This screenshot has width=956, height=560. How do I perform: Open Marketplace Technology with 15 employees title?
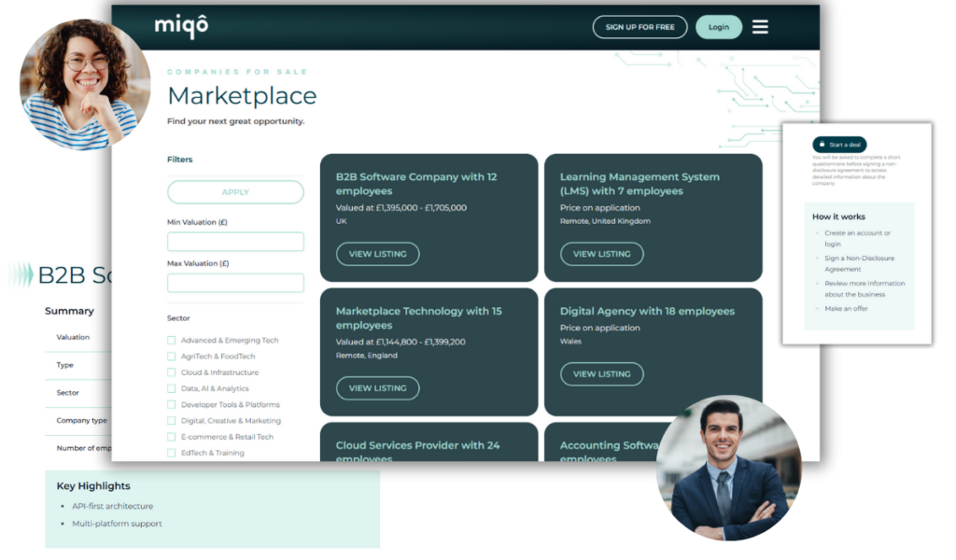419,318
